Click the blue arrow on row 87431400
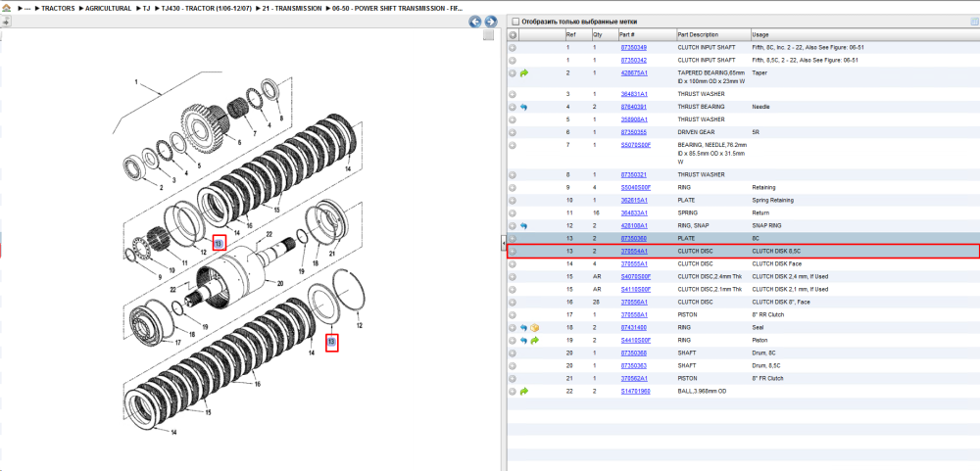The height and width of the screenshot is (471, 980). (523, 327)
